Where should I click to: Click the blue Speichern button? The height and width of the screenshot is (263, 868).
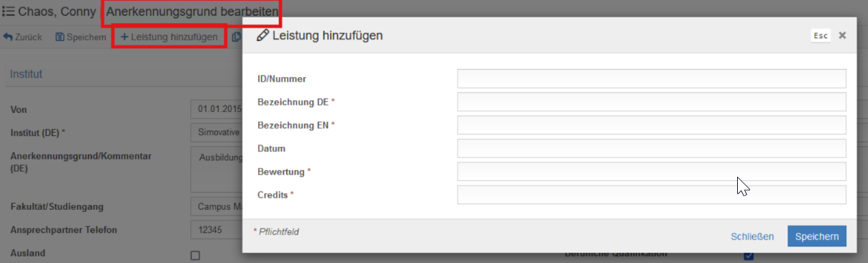[817, 236]
